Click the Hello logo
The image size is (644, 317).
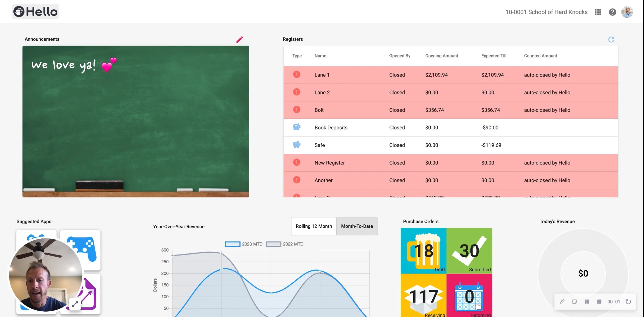coord(36,12)
